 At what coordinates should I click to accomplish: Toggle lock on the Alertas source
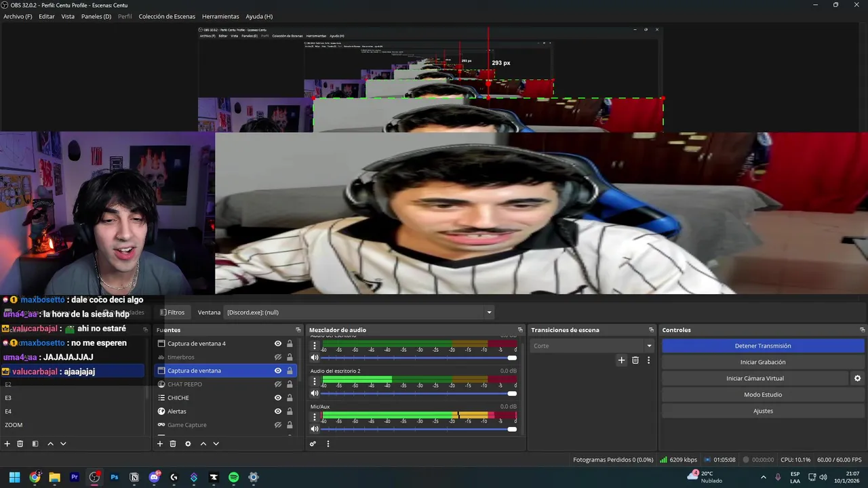pyautogui.click(x=290, y=411)
